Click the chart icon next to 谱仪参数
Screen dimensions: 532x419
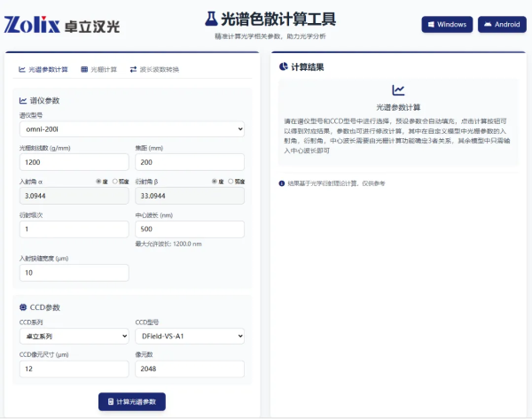(x=23, y=101)
